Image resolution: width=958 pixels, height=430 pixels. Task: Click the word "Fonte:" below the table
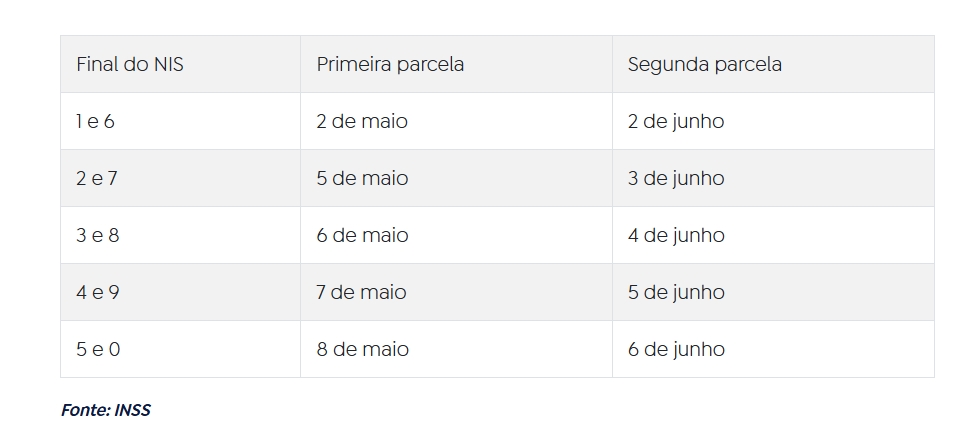click(x=85, y=410)
